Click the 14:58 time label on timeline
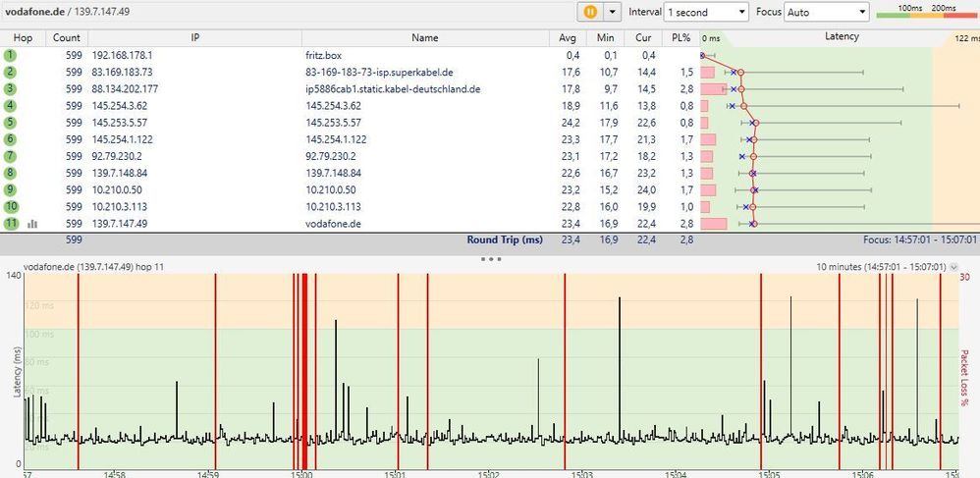Viewport: 980px width, 478px height. coord(114,475)
